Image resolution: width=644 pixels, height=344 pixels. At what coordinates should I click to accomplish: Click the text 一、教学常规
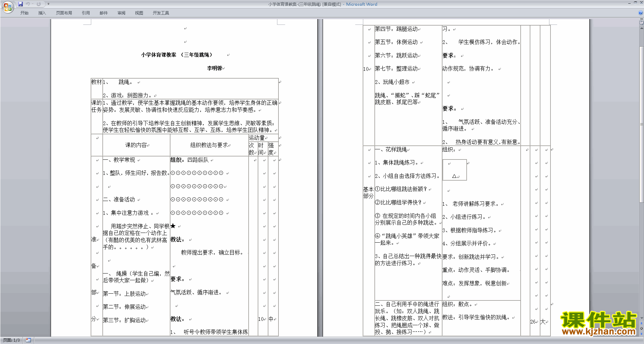(x=119, y=160)
